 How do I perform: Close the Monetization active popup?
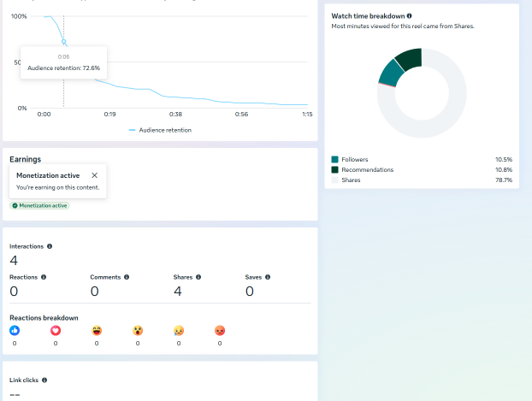[x=95, y=175]
